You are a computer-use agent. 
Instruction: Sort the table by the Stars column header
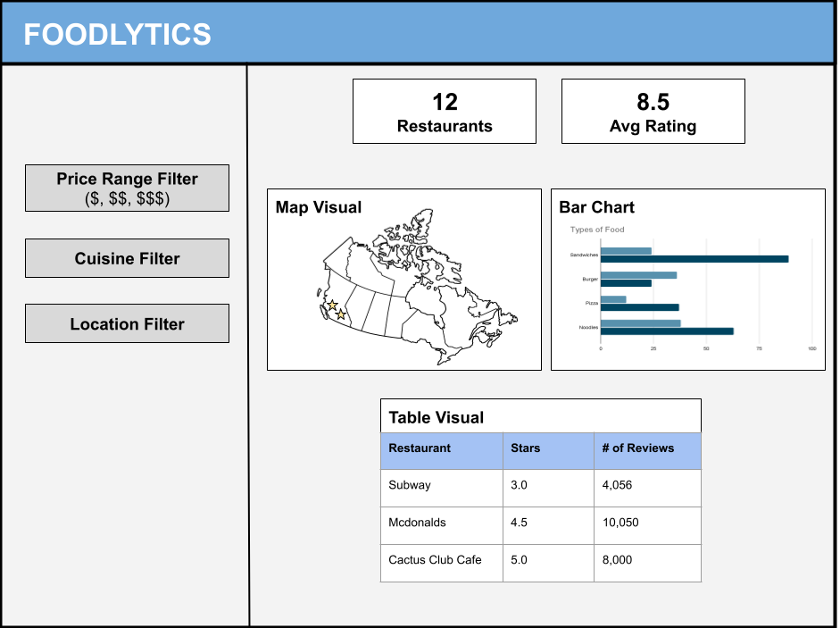coord(525,448)
